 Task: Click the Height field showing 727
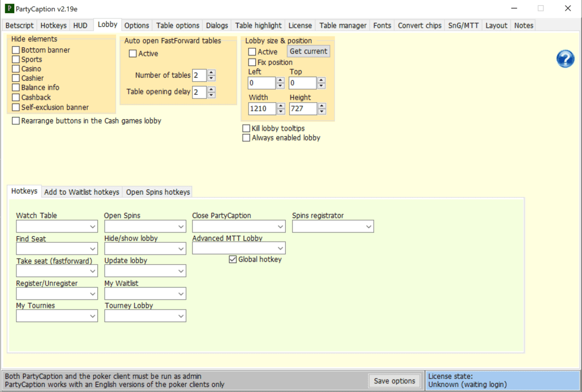(304, 109)
